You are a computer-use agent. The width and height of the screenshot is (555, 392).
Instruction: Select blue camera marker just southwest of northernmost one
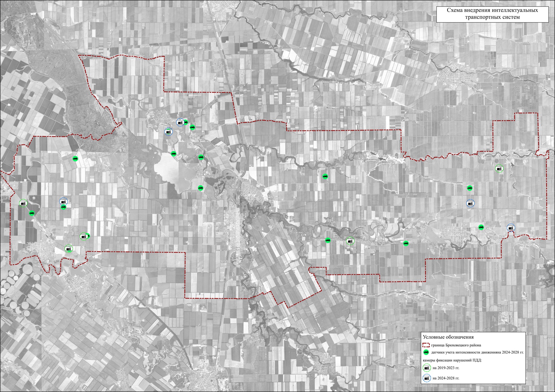[x=168, y=132]
